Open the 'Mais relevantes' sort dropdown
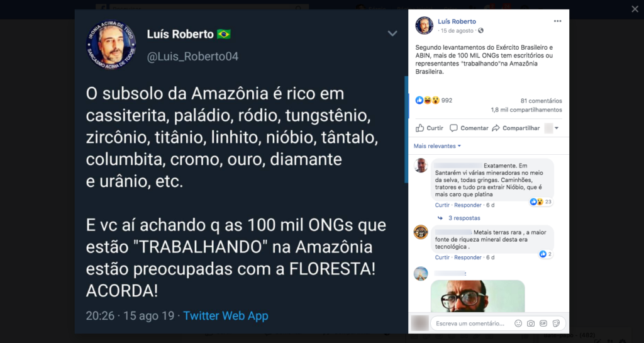This screenshot has width=644, height=343. [x=437, y=146]
